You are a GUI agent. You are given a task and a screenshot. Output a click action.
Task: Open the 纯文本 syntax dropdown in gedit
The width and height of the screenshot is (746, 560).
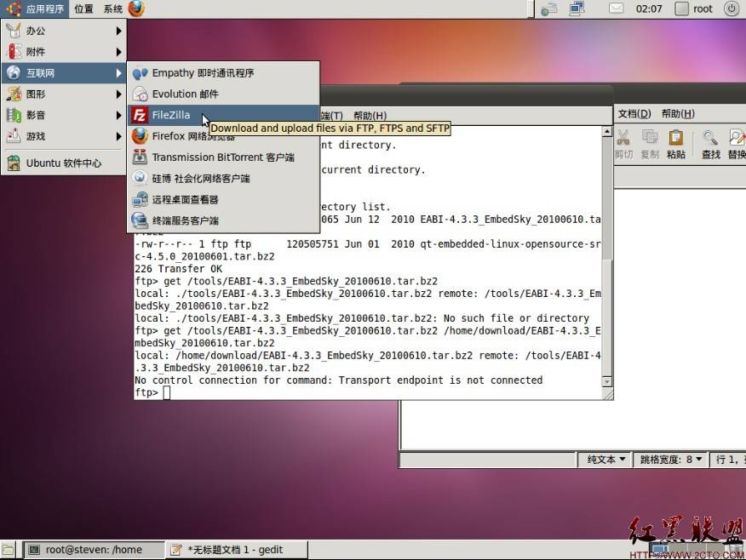pyautogui.click(x=605, y=460)
